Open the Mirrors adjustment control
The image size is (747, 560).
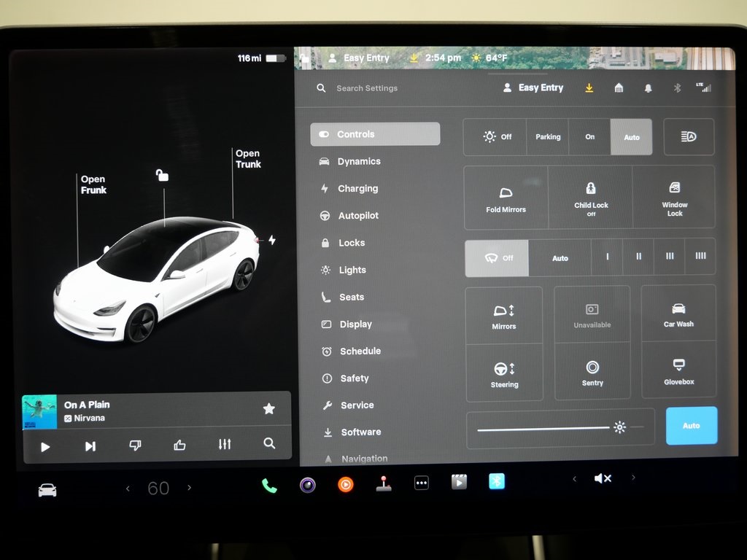click(x=504, y=314)
